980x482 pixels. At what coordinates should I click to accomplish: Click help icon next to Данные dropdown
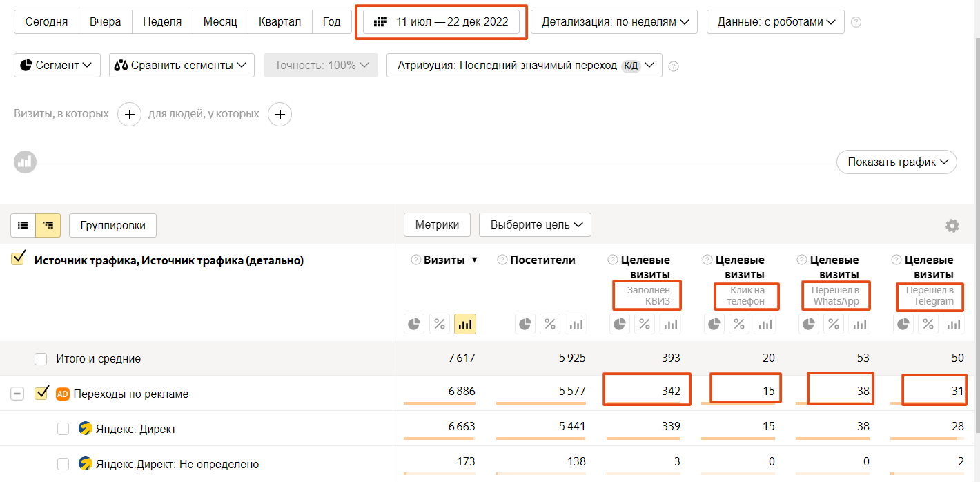[856, 22]
